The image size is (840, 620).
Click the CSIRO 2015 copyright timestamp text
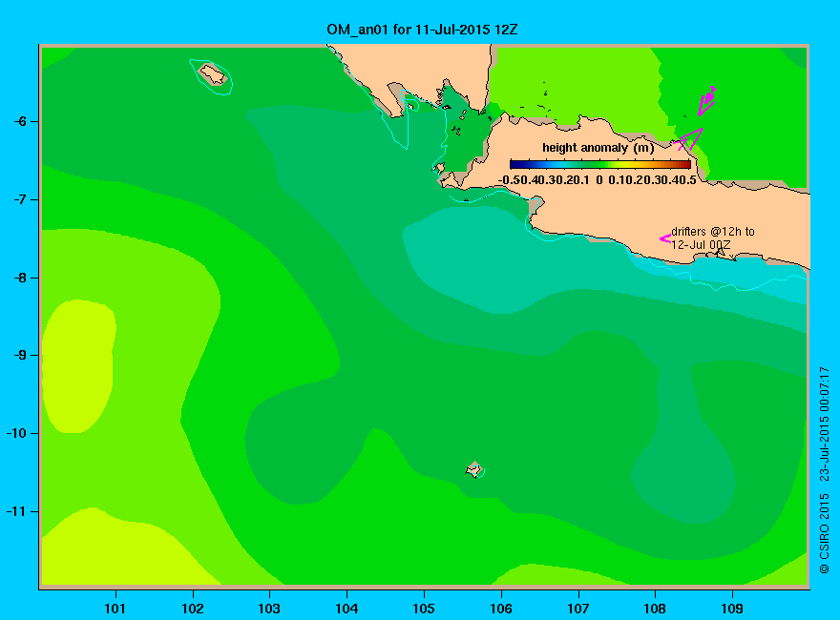tap(825, 470)
